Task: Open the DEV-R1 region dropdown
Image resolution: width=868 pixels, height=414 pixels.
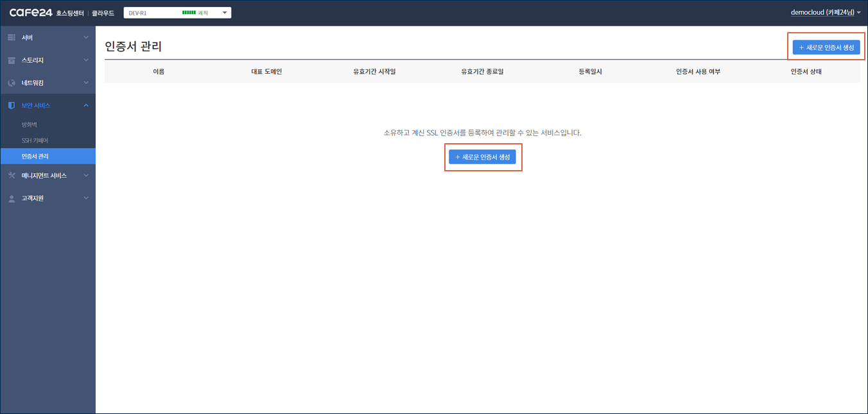Action: pos(177,13)
